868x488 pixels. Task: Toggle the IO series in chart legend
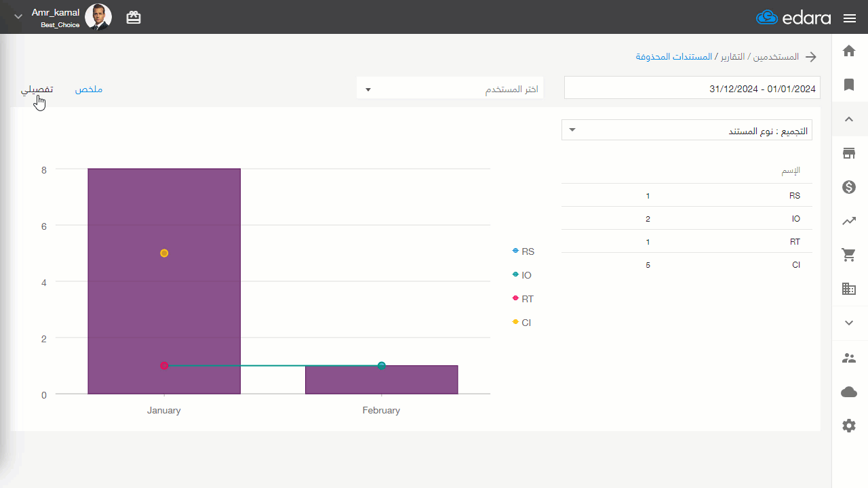pos(522,275)
